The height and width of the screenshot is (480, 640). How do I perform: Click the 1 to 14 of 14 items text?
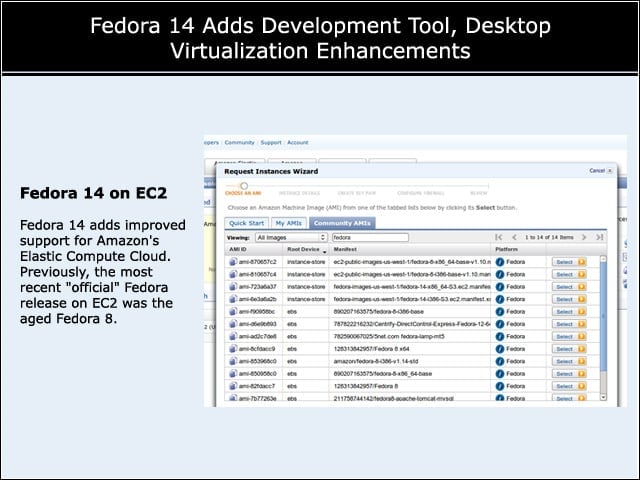[x=549, y=237]
